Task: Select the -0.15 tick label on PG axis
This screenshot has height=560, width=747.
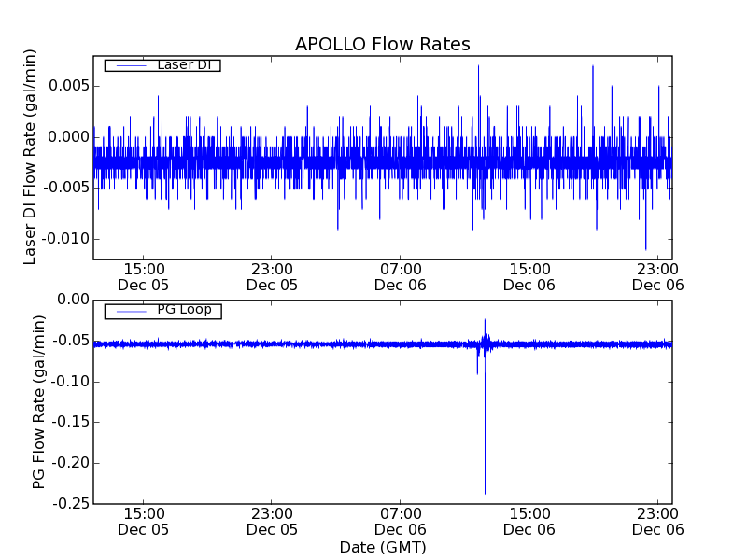Action: (71, 422)
